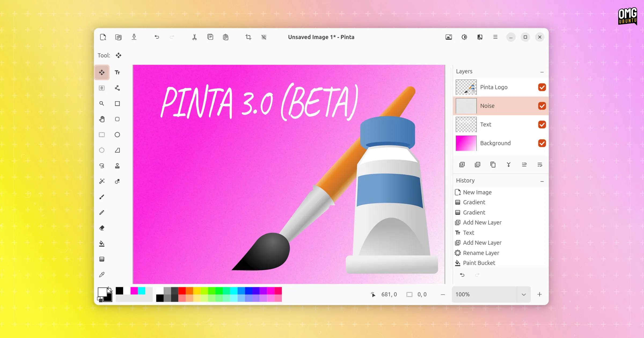Collapse the History panel

click(542, 181)
